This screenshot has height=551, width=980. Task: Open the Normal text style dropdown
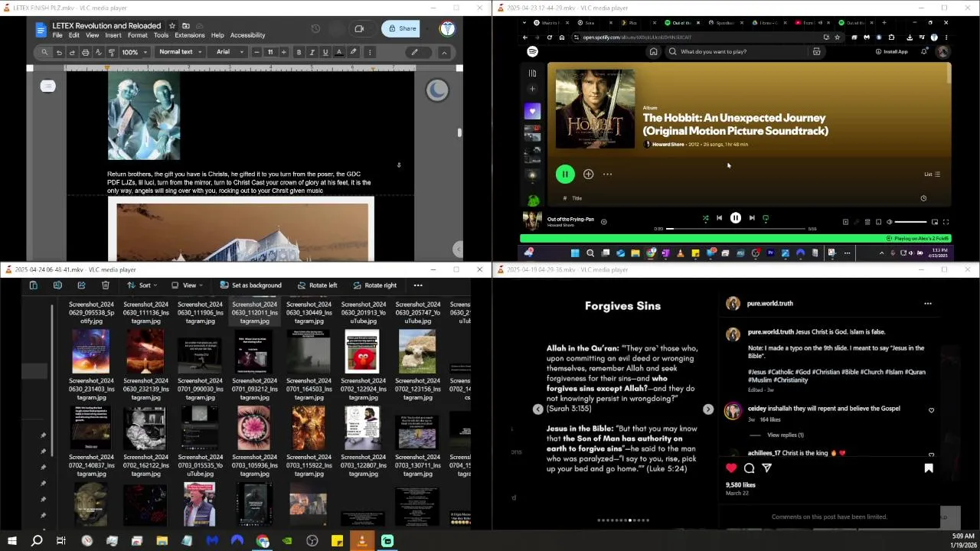click(x=180, y=52)
